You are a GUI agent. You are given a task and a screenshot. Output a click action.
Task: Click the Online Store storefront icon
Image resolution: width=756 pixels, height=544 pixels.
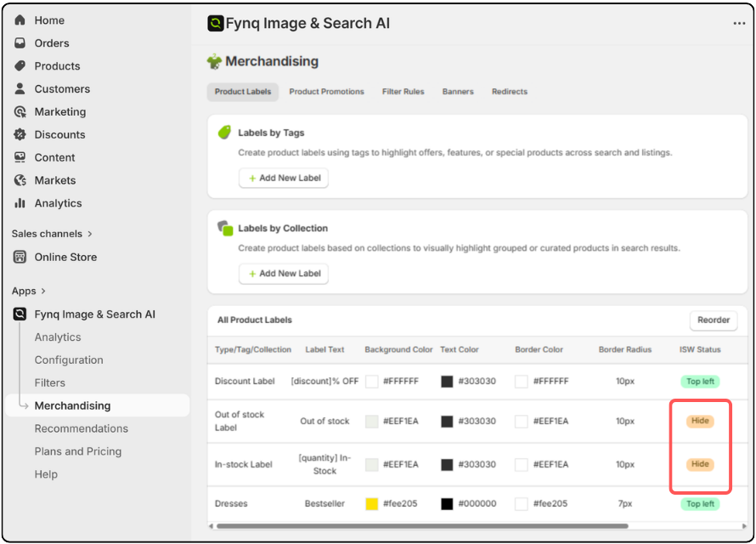(x=20, y=257)
